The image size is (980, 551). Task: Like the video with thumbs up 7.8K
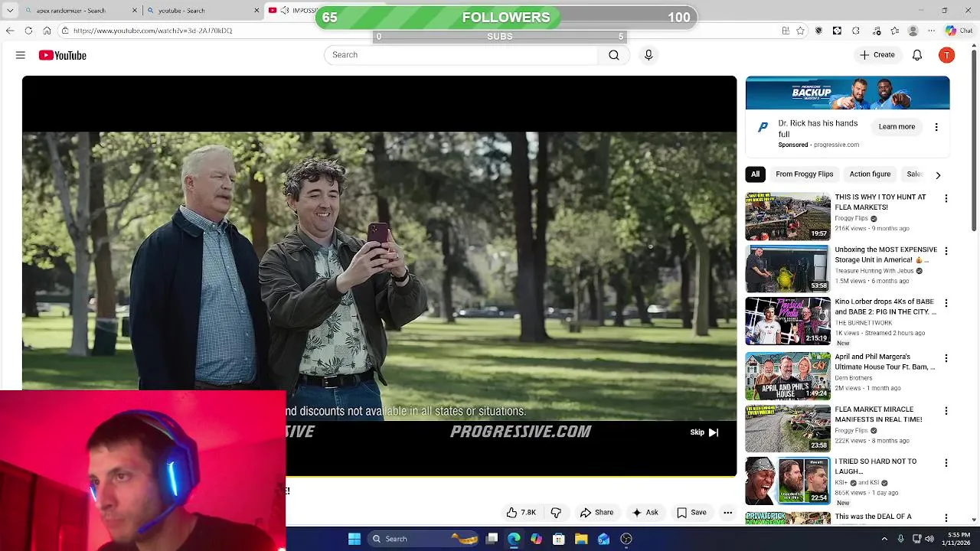pyautogui.click(x=521, y=513)
